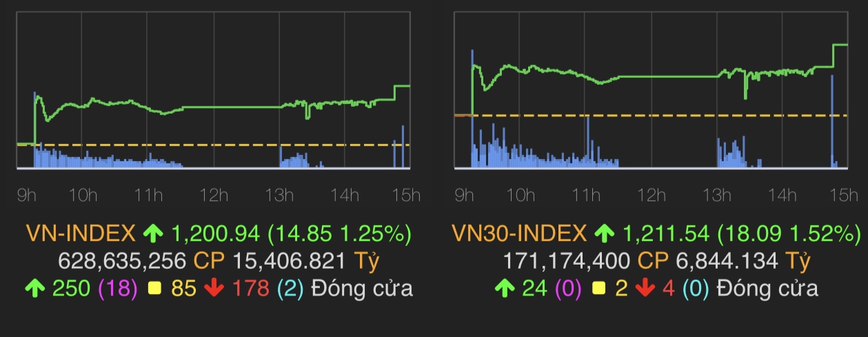Click the green up arrow beside VN30-INDEX
Screen dimensions: 868x337
[x=604, y=234]
